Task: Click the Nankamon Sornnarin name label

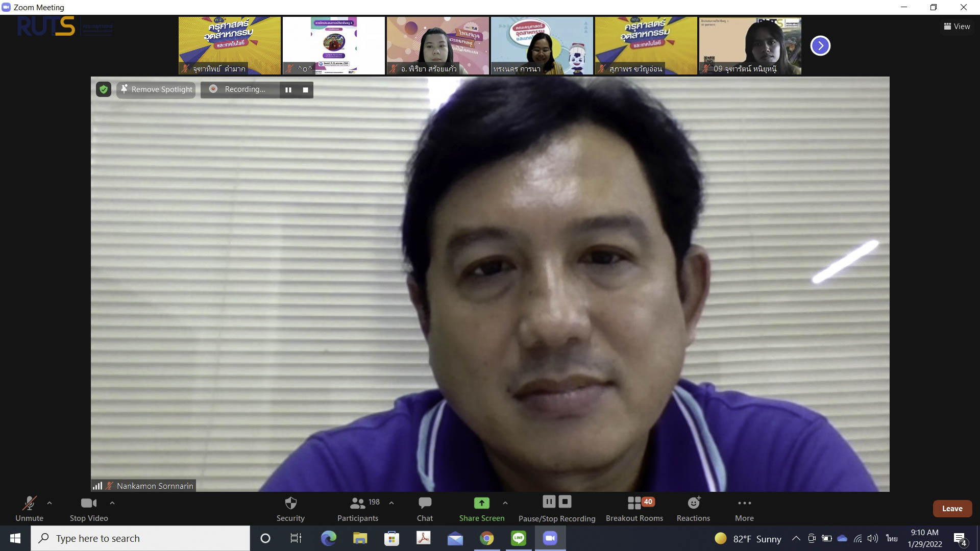Action: (x=155, y=486)
